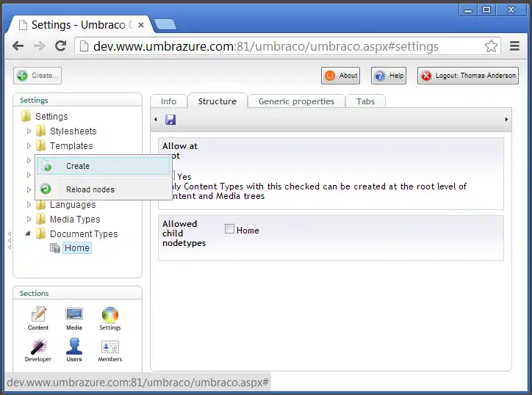Click the Home document type icon
Viewport: 532px width, 395px height.
coord(55,248)
